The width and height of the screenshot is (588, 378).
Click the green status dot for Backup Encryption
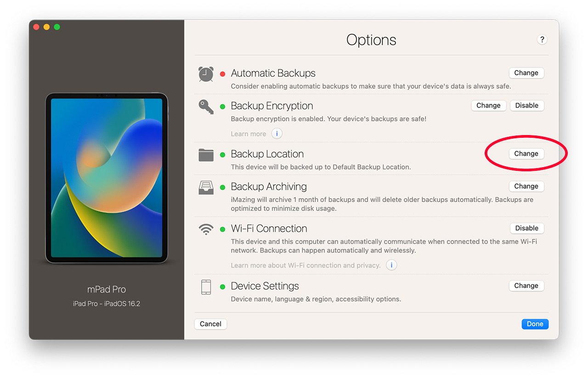[223, 107]
